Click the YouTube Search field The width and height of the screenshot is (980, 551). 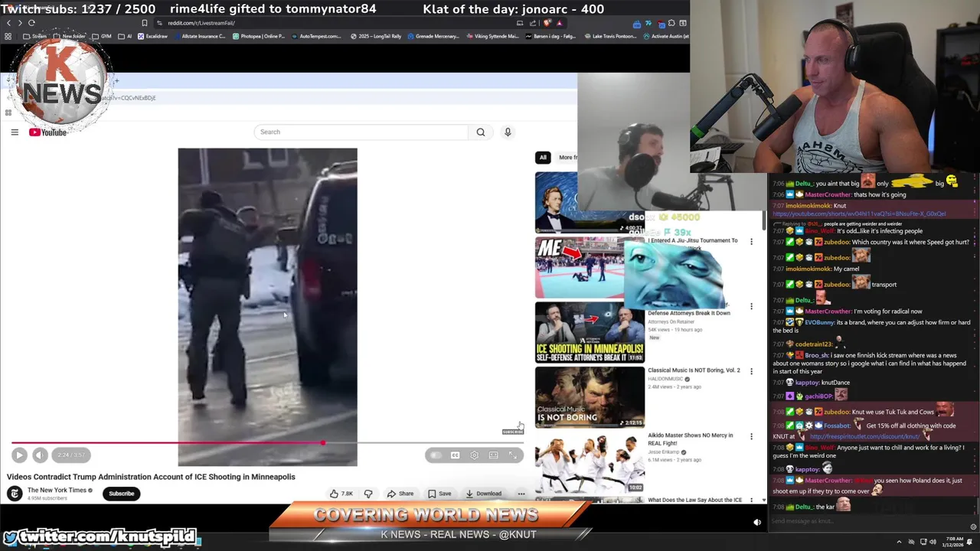click(x=361, y=132)
